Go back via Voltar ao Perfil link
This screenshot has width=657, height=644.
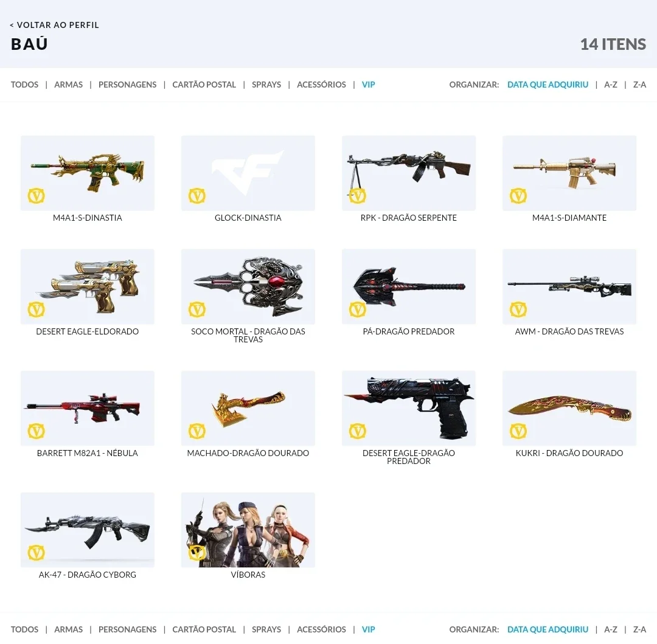[55, 25]
